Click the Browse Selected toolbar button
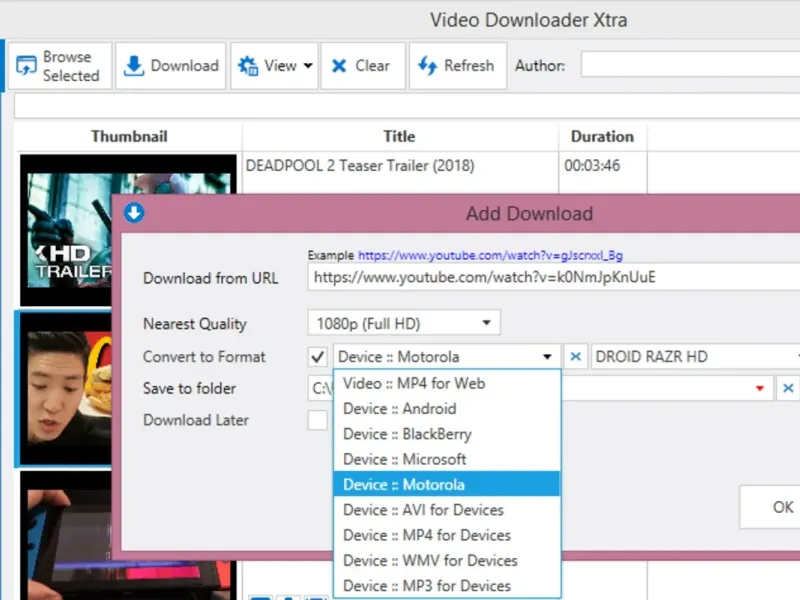800x600 pixels. point(60,66)
